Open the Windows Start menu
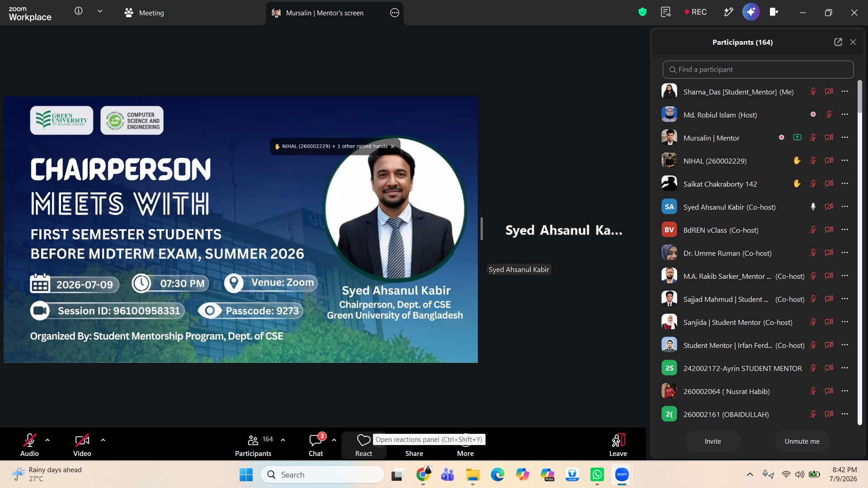868x488 pixels. (246, 475)
